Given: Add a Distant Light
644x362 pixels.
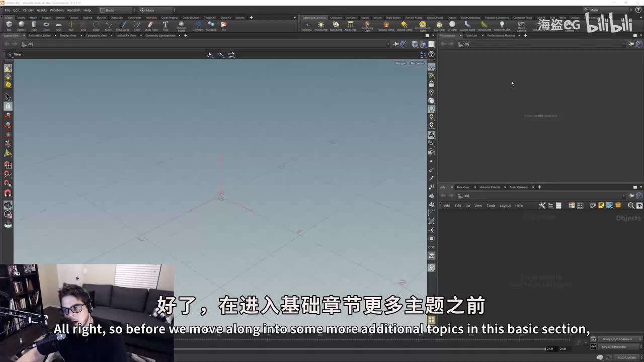Looking at the screenshot, I should coord(404,26).
